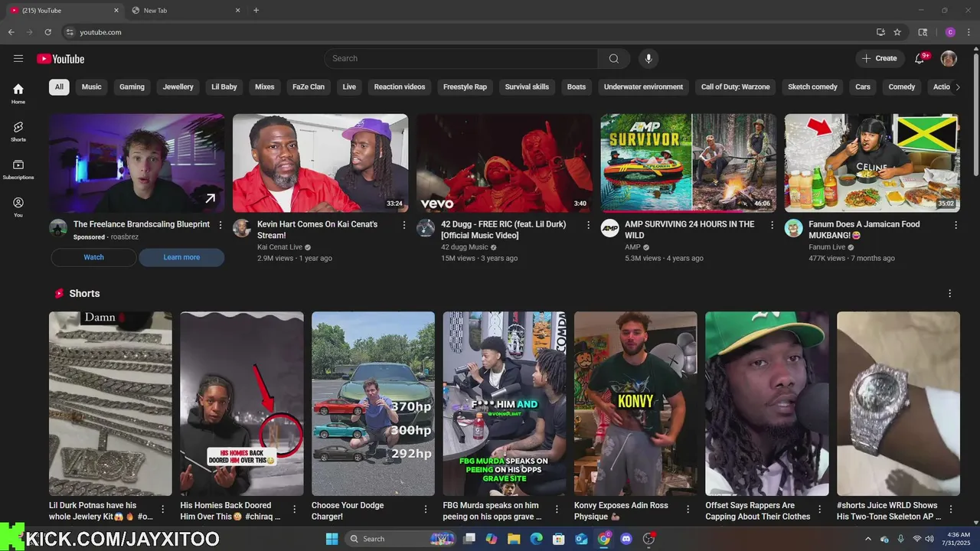Select Call of Duty: Warzone chip

coord(736,86)
